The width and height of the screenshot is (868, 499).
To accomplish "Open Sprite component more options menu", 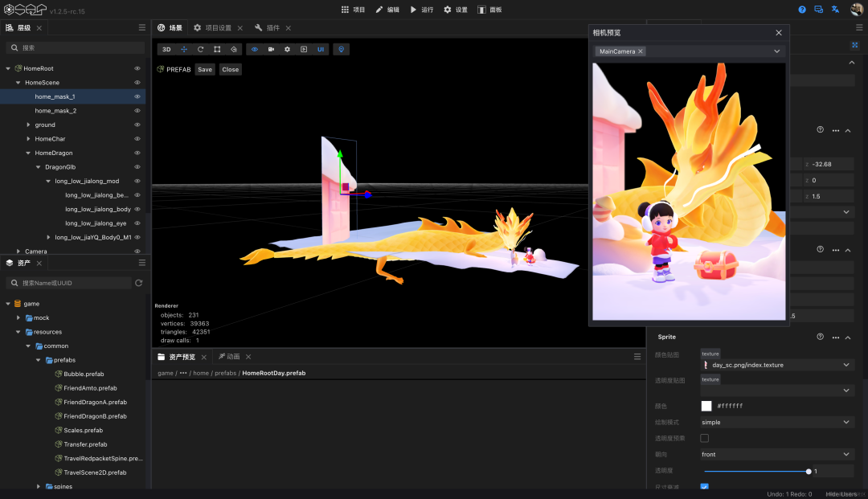I will 836,337.
